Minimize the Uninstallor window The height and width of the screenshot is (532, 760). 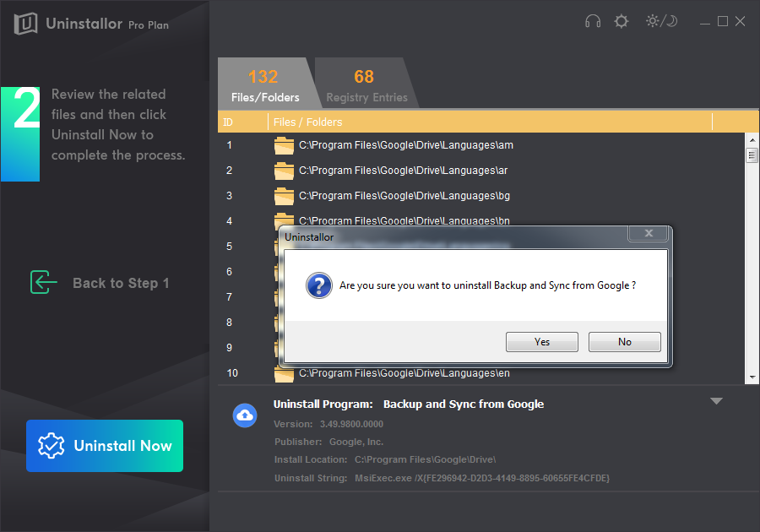[705, 22]
